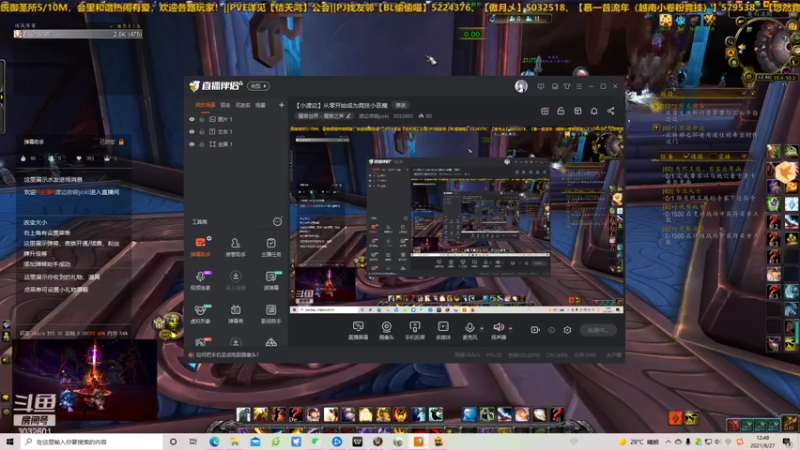Image resolution: width=800 pixels, height=450 pixels.
Task: Toggle visibility of 图片 1 source
Action: point(192,119)
